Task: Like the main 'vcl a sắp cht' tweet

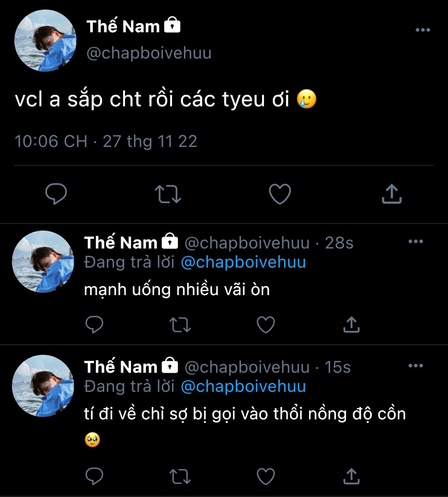Action: click(x=280, y=194)
